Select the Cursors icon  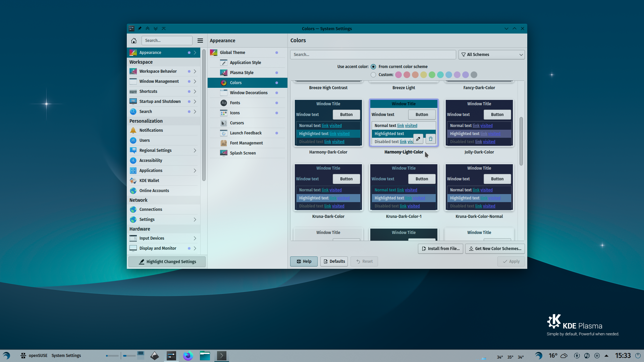coord(224,123)
